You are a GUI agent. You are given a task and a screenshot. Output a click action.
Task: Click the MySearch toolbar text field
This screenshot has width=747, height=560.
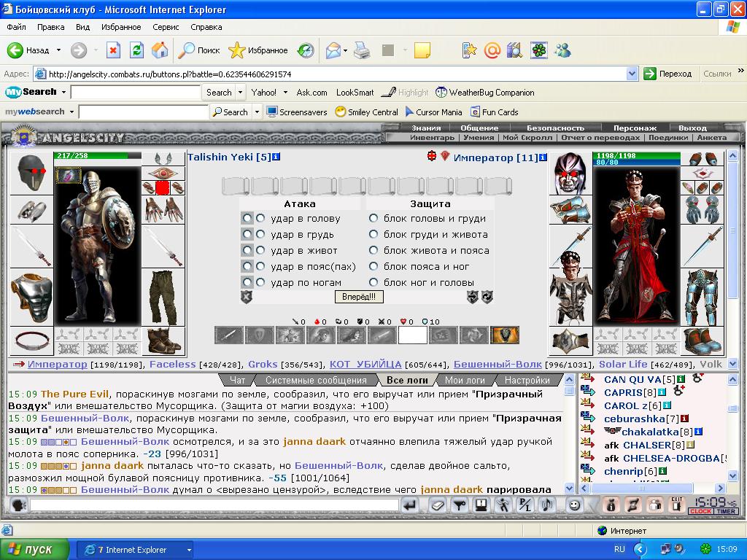(x=136, y=93)
